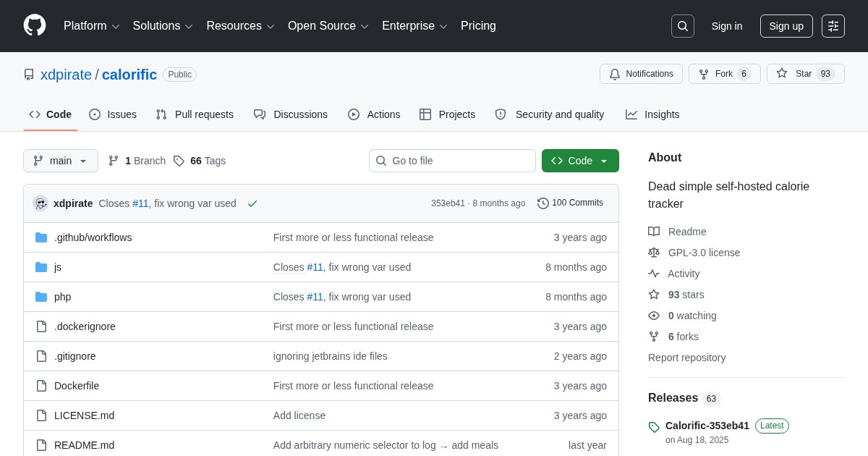This screenshot has width=868, height=456.
Task: View the 100 Commits history
Action: pos(570,203)
